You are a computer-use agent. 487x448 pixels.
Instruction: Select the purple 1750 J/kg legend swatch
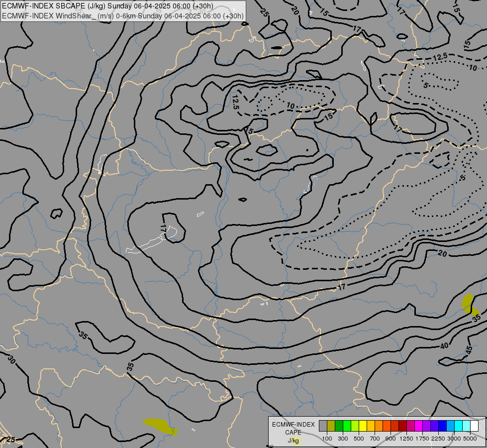[426, 426]
